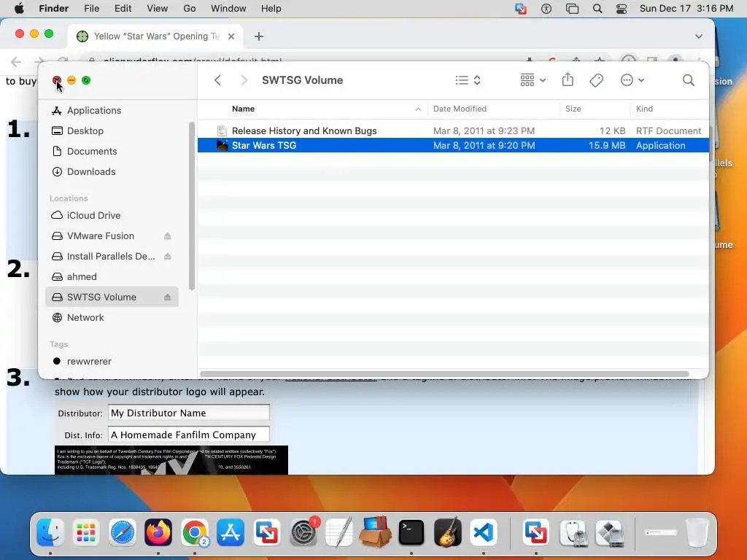The height and width of the screenshot is (560, 747).
Task: Click the Distributor input field
Action: pos(189,413)
